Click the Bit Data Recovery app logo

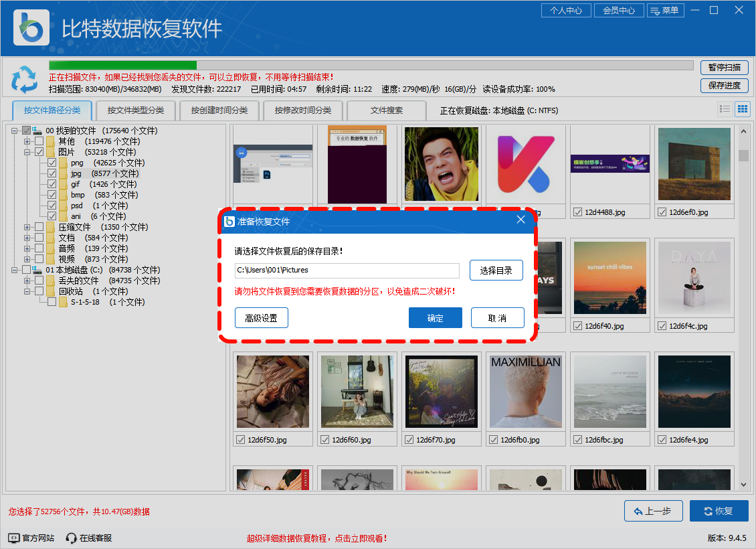click(31, 27)
